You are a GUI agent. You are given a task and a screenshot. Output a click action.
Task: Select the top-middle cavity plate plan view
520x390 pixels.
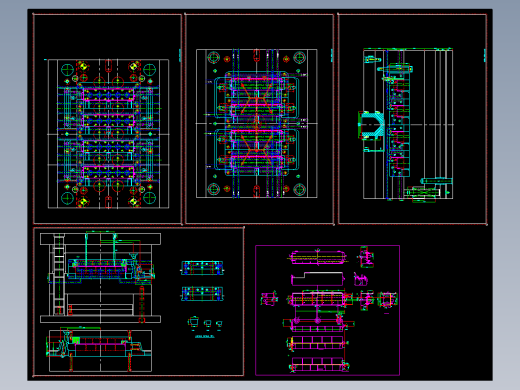pos(257,123)
